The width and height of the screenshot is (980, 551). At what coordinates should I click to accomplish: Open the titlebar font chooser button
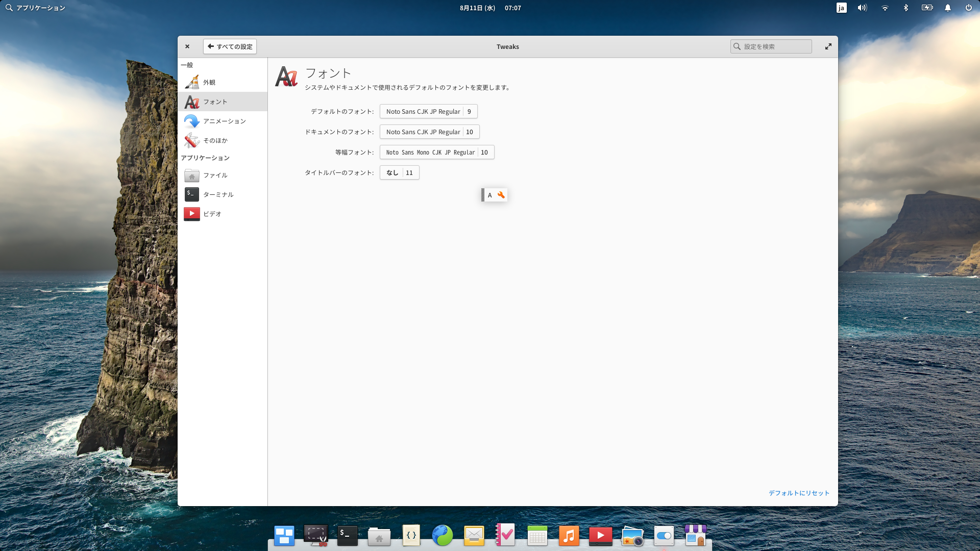click(x=399, y=172)
